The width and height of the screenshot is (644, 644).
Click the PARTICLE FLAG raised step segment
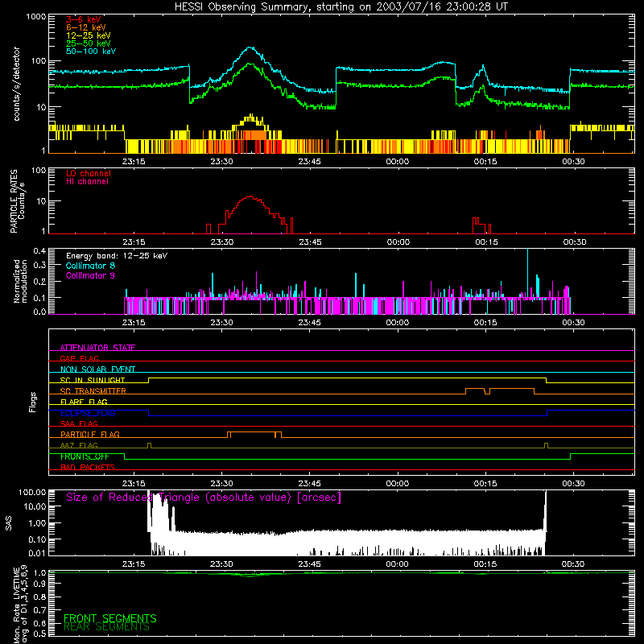click(254, 432)
